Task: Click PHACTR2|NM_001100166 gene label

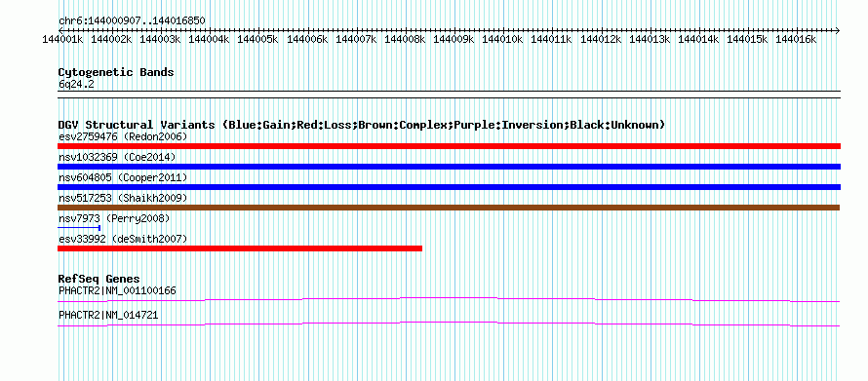Action: 117,290
